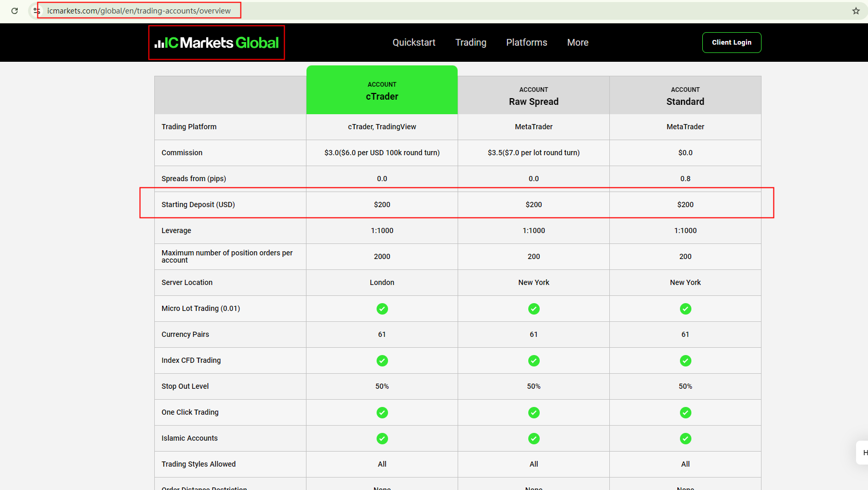Expand the More navigation menu

coord(578,43)
